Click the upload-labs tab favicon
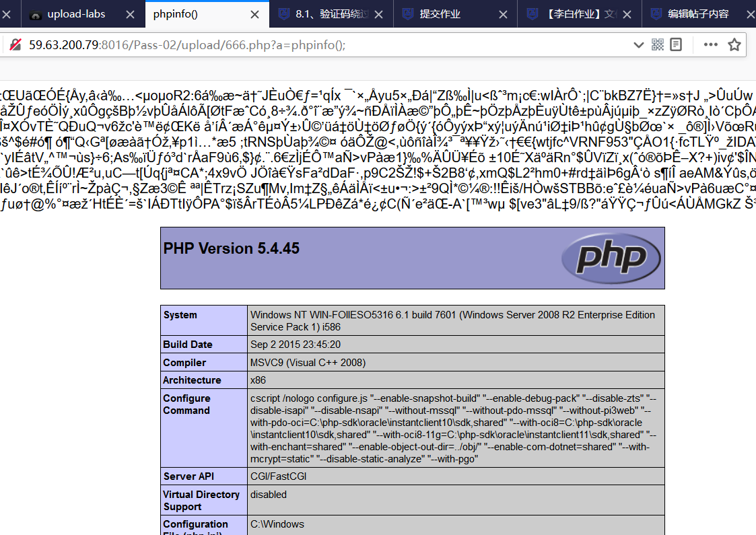Screen dimensions: 756x535 (x=35, y=14)
